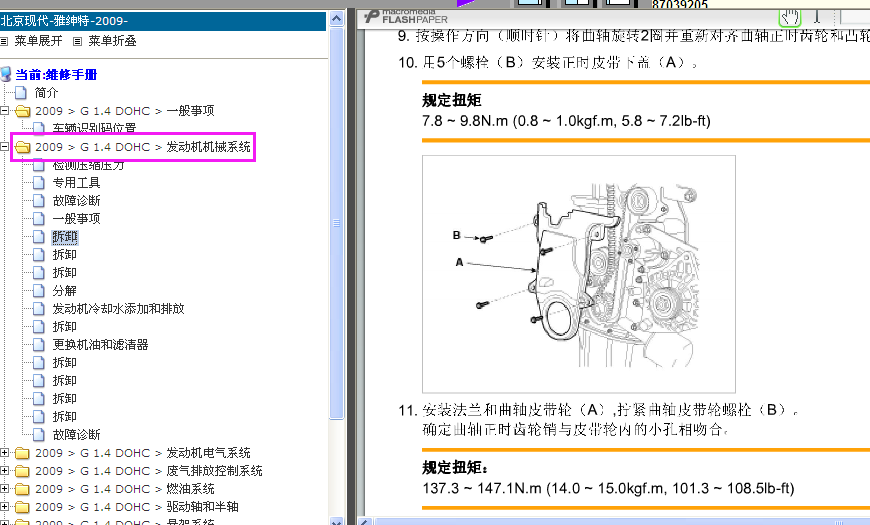
Task: Open the 故障诊断 page under 专用工具
Action: coord(76,200)
